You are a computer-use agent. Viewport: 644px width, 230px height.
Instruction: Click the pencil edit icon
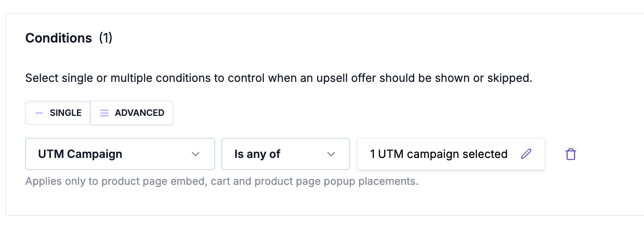[x=526, y=154]
